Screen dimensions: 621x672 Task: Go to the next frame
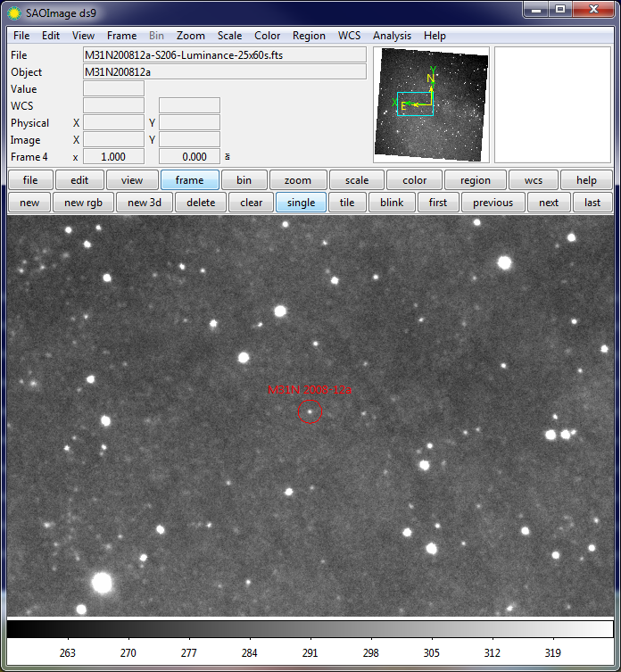click(x=549, y=202)
